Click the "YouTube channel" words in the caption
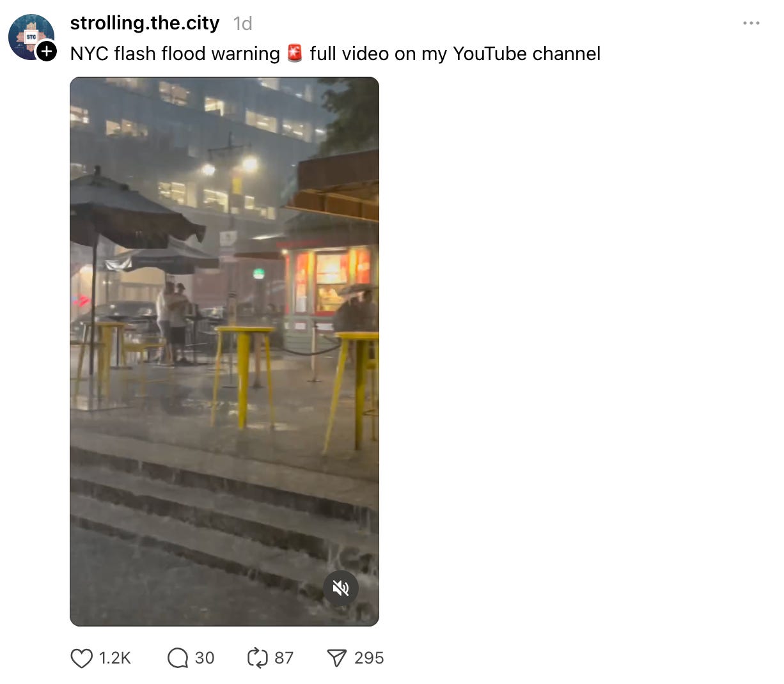This screenshot has width=784, height=684. [526, 54]
